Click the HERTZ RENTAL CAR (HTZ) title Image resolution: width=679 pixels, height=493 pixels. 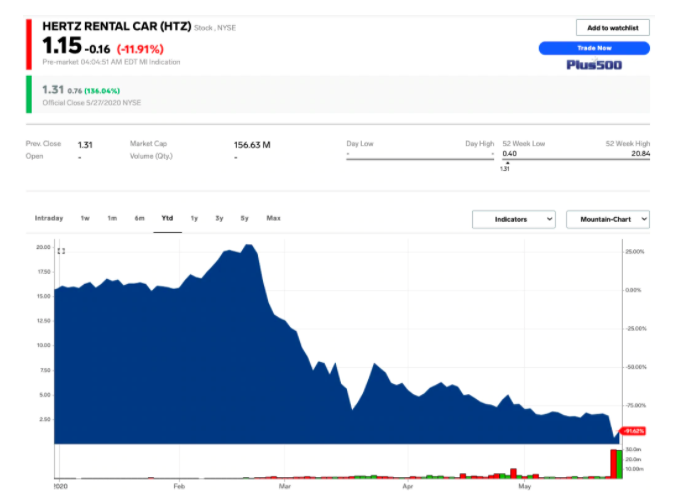[x=117, y=26]
